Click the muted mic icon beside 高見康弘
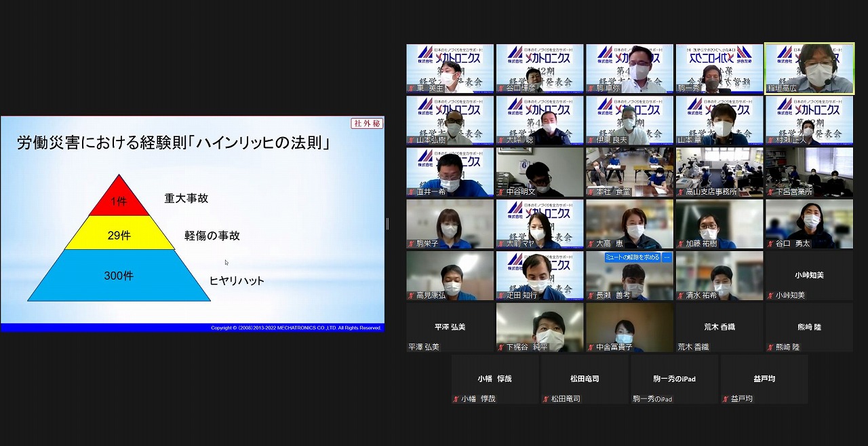Viewport: 868px width, 446px height. [411, 295]
